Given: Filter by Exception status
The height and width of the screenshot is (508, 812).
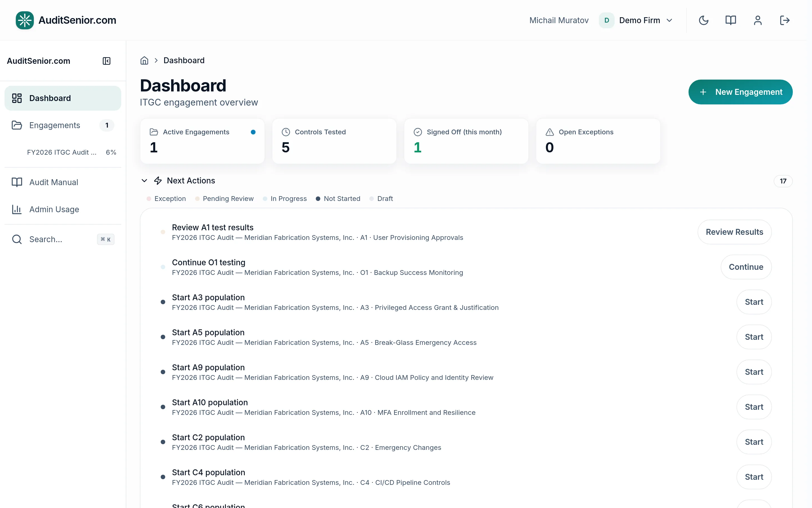Looking at the screenshot, I should (166, 199).
